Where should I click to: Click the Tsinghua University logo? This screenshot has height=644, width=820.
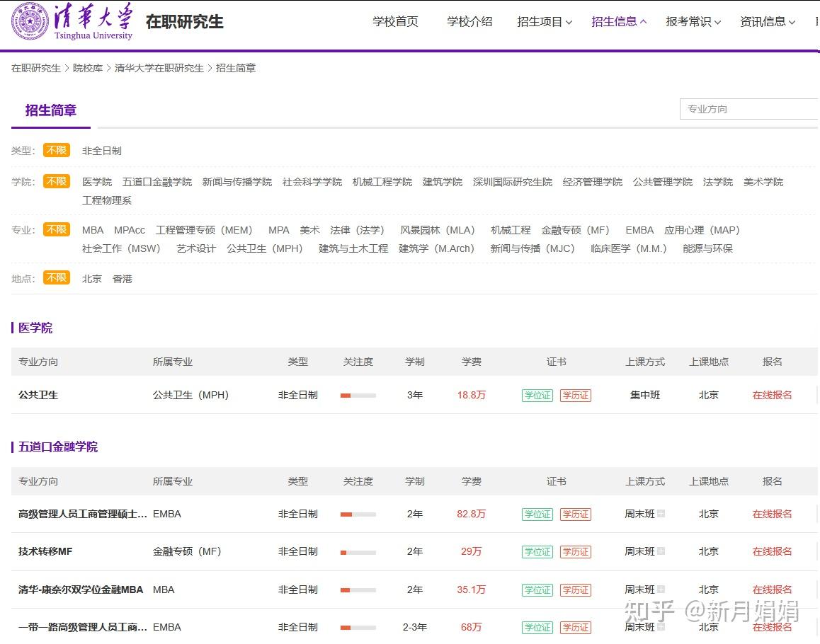(72, 21)
